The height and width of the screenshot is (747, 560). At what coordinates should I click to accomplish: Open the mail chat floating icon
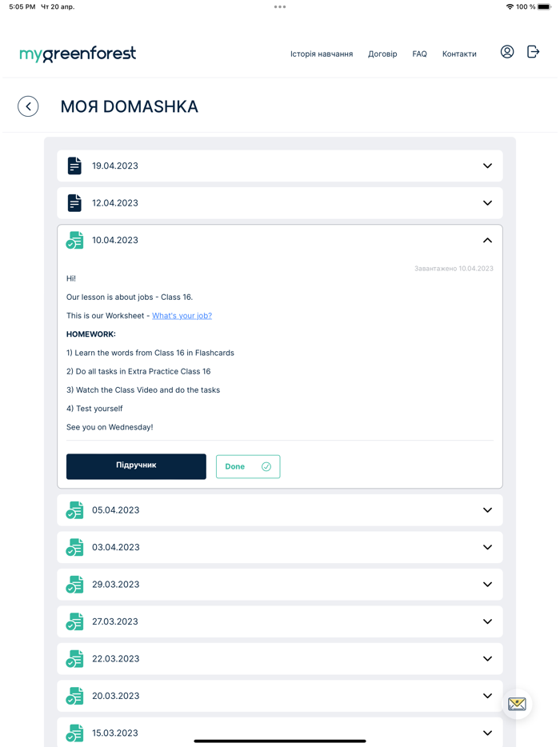pos(517,704)
